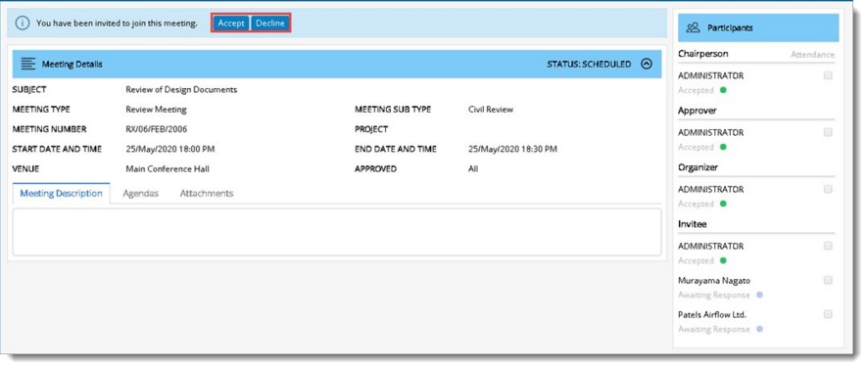This screenshot has height=369, width=868.
Task: Click inside the meeting description text area
Action: pyautogui.click(x=337, y=232)
